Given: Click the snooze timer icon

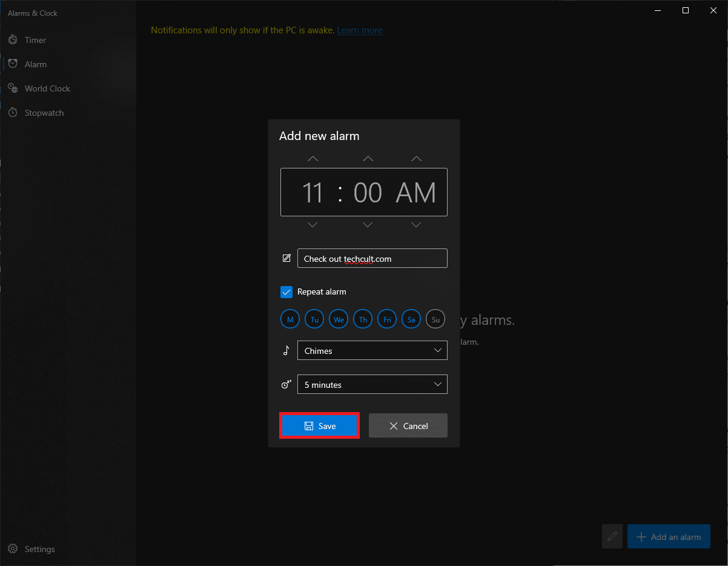Looking at the screenshot, I should coord(286,384).
